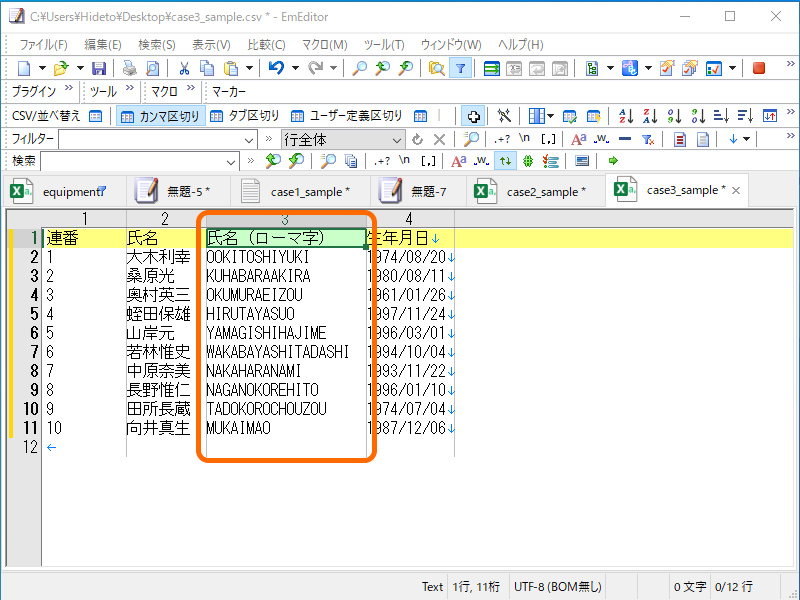Click UTF-8 (BOM無し) encoding in status bar
The width and height of the screenshot is (800, 600).
(x=558, y=587)
